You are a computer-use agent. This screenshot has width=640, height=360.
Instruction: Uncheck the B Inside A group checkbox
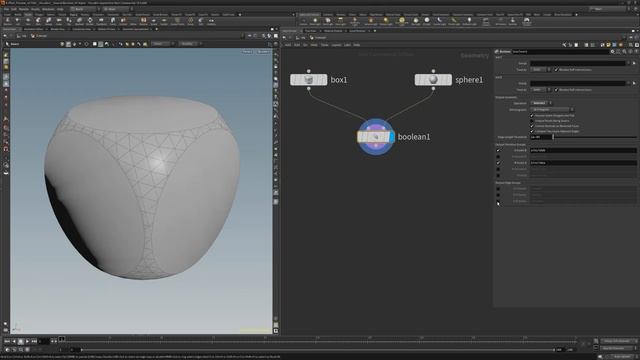[498, 163]
